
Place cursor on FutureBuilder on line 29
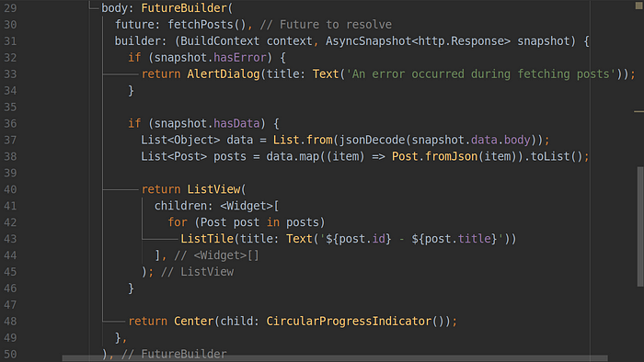184,8
